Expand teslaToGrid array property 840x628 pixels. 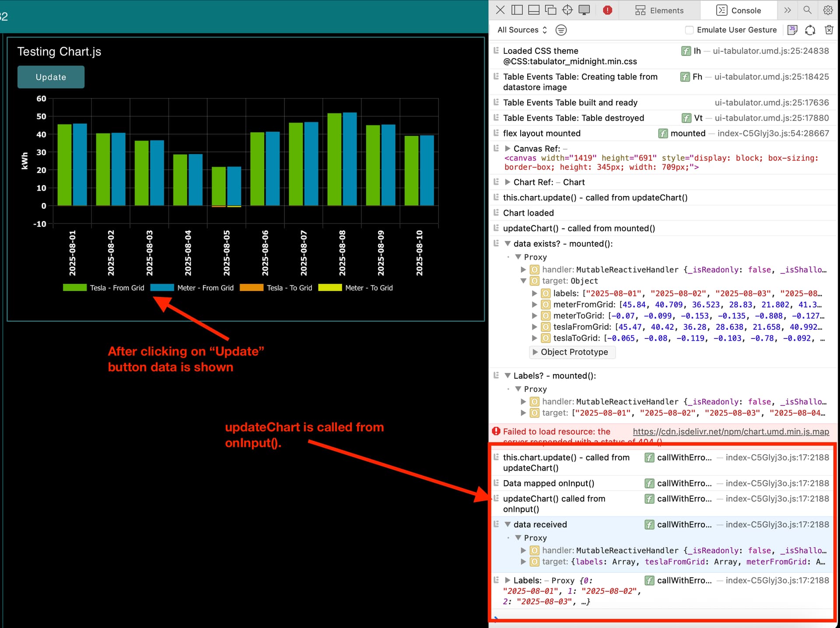coord(534,338)
